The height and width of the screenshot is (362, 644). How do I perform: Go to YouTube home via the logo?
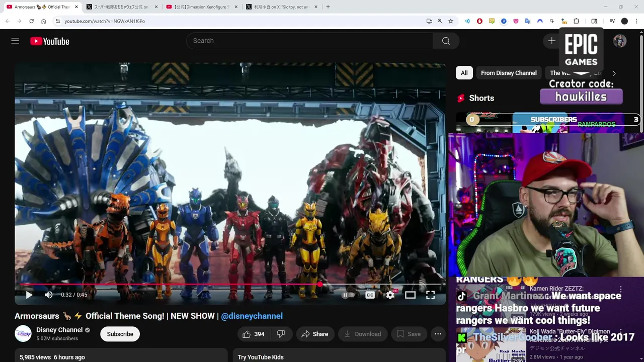(x=49, y=41)
